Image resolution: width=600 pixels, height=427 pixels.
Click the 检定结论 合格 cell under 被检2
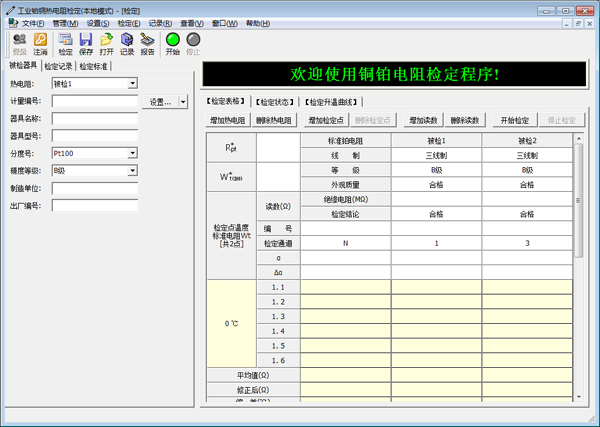[x=527, y=214]
